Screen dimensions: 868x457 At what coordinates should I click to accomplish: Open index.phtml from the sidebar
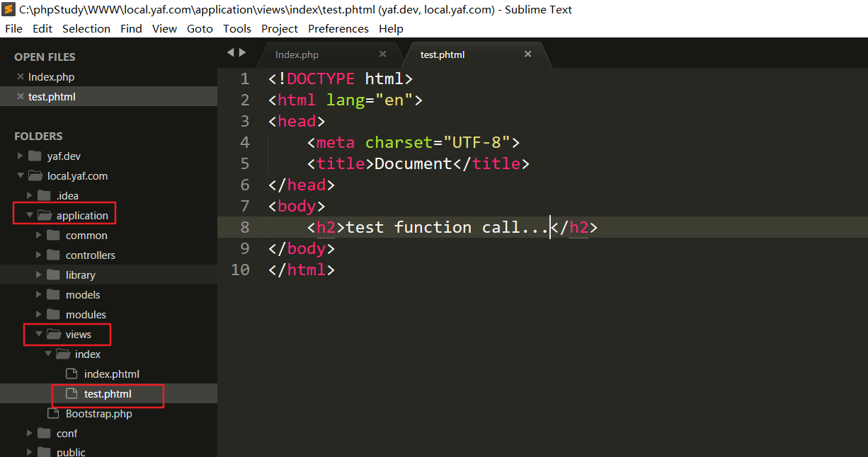click(x=111, y=374)
